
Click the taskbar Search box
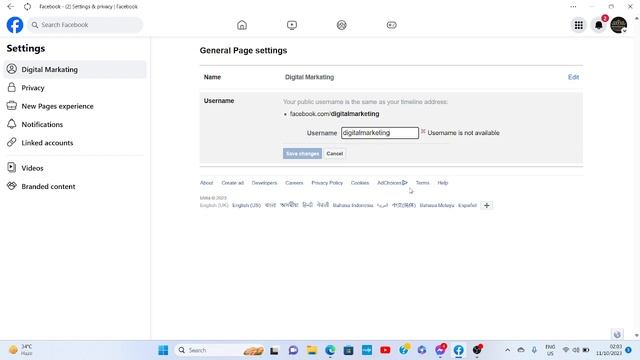point(220,350)
